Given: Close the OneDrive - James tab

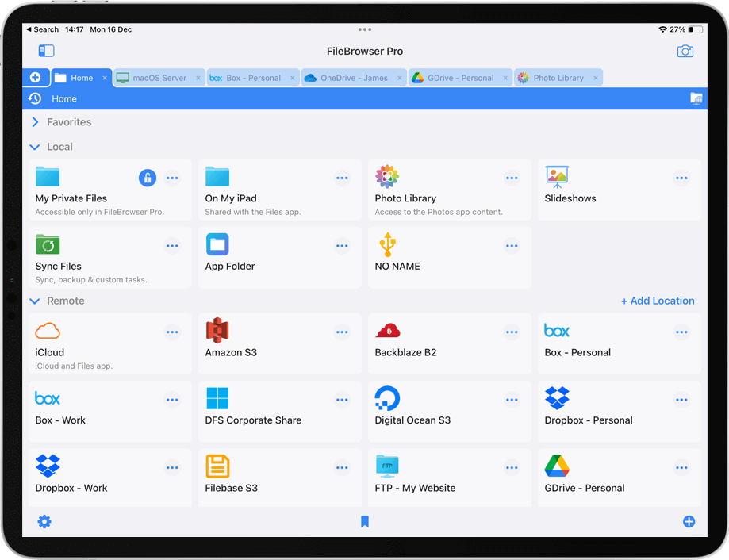Looking at the screenshot, I should click(x=399, y=78).
